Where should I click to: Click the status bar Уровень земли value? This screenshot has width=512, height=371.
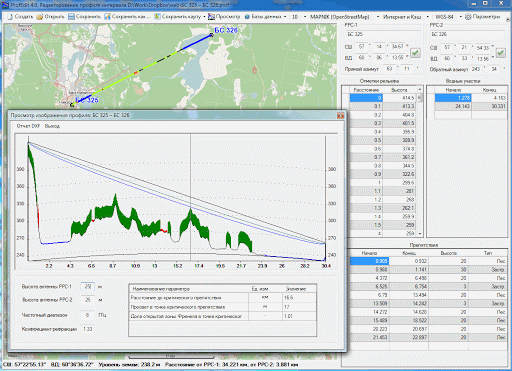click(129, 364)
